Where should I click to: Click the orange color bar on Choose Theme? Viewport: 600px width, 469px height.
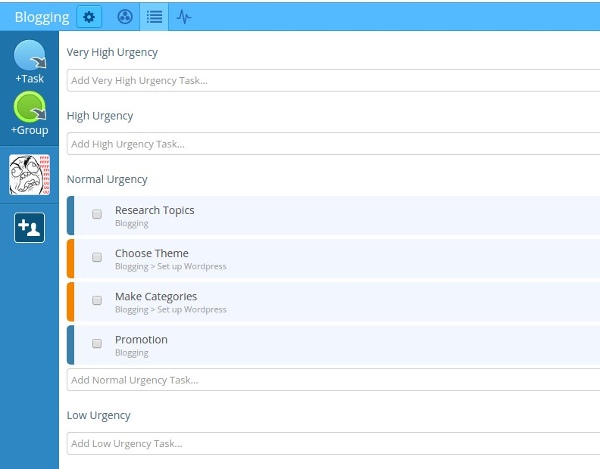[x=71, y=258]
